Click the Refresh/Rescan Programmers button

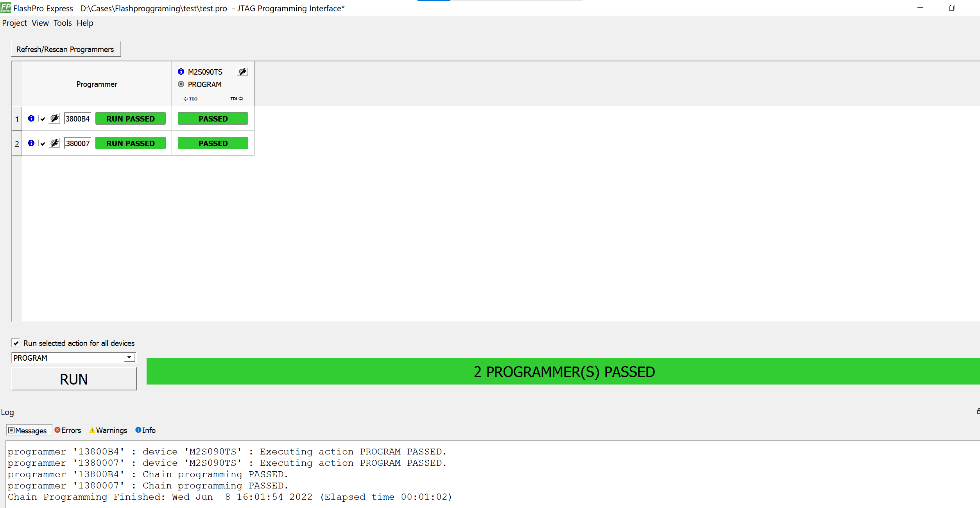(66, 48)
